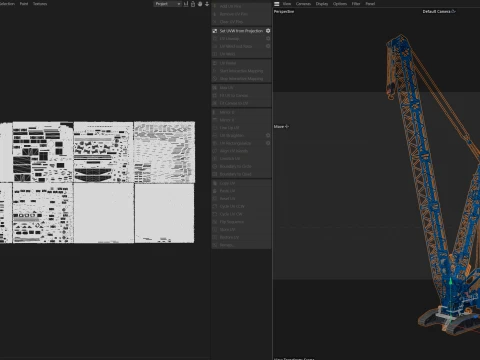The width and height of the screenshot is (480, 360).
Task: Click the bar-chart icon beside Project dropdown
Action: tap(186, 4)
